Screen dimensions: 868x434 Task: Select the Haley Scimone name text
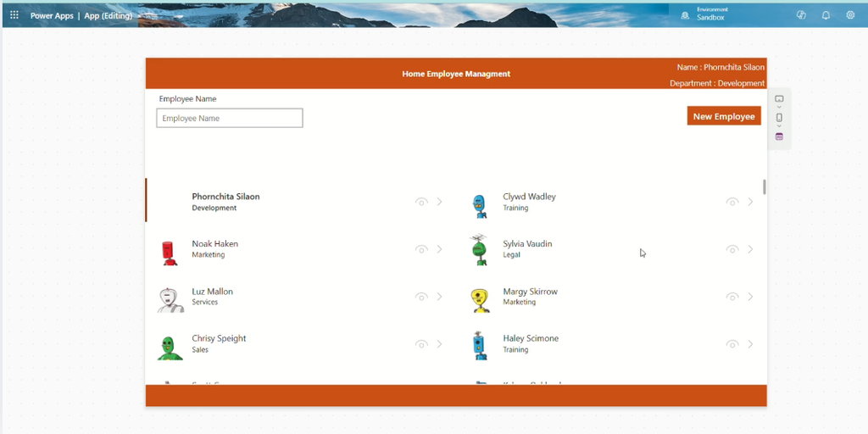531,338
